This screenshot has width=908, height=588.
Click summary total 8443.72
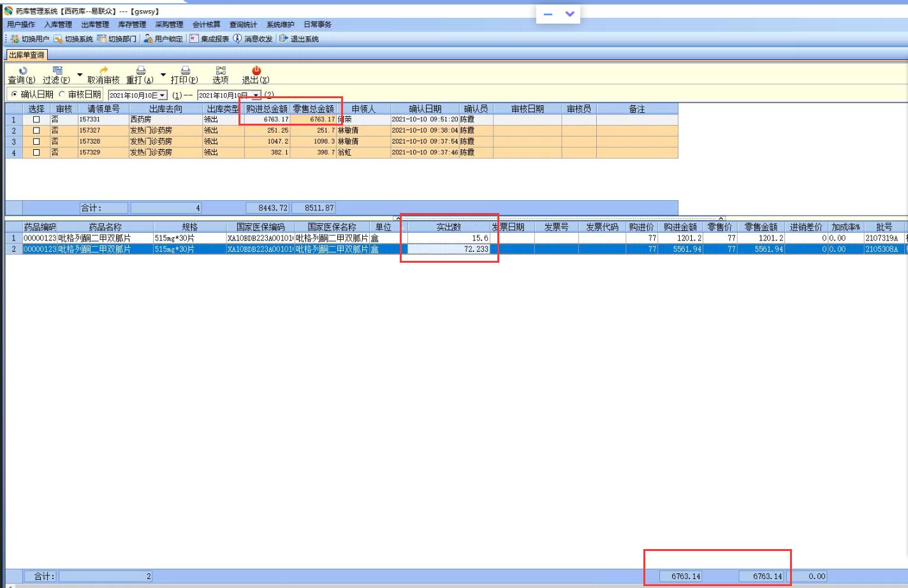pos(268,208)
